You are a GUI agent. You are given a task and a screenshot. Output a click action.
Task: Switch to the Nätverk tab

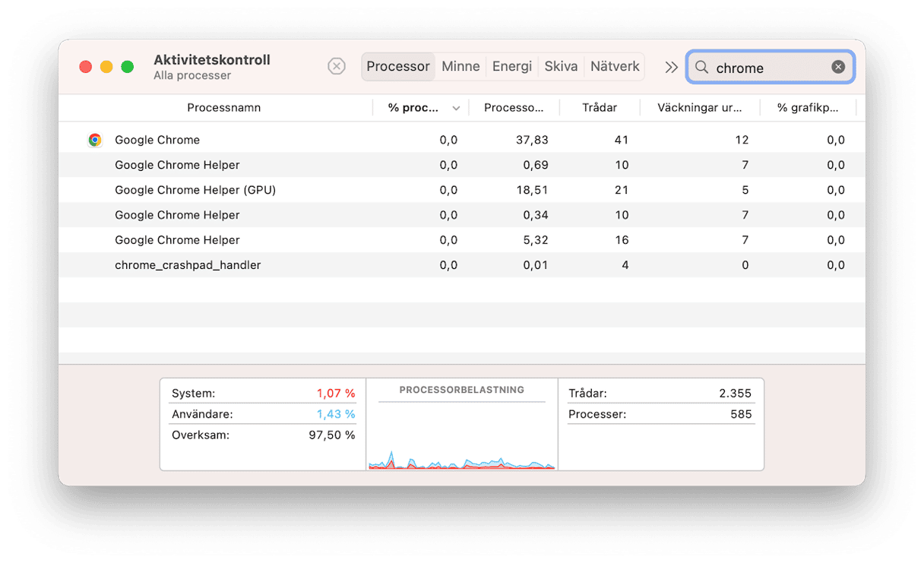pos(615,67)
